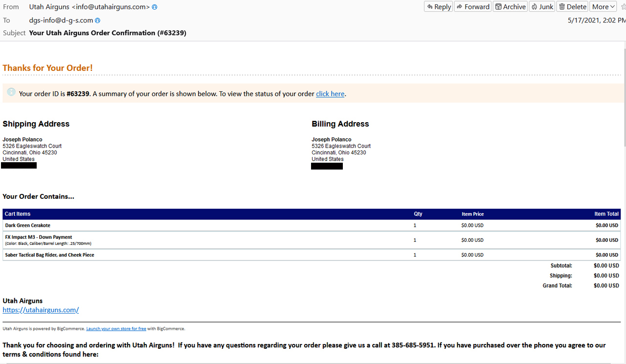Click 'Dark Green Cerakote' cart item
Viewport: 626px width, 364px height.
pyautogui.click(x=28, y=226)
